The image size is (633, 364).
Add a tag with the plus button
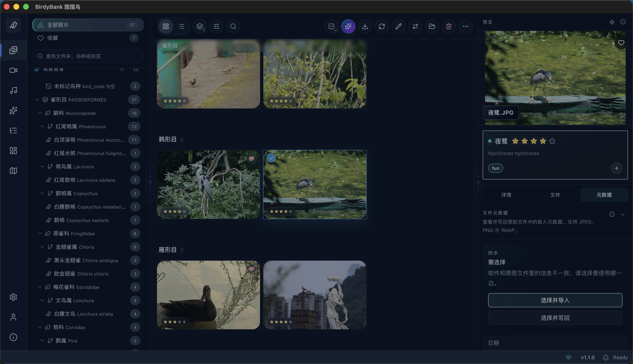[x=616, y=168]
